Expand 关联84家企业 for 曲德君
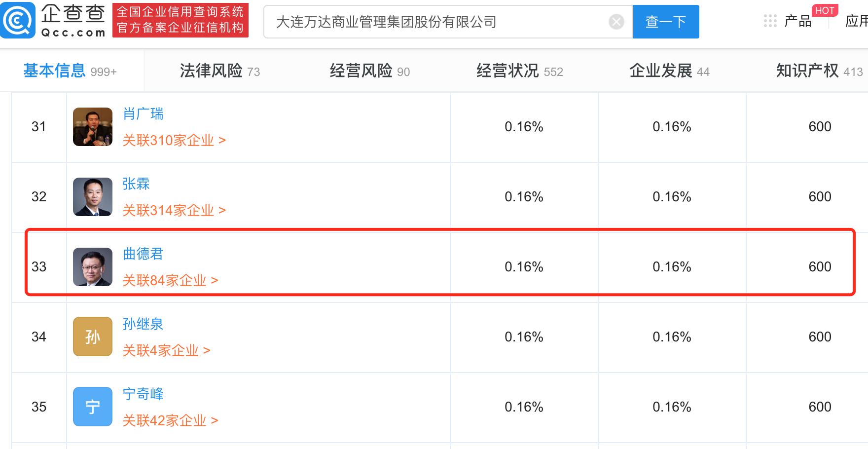Image resolution: width=868 pixels, height=449 pixels. [164, 280]
